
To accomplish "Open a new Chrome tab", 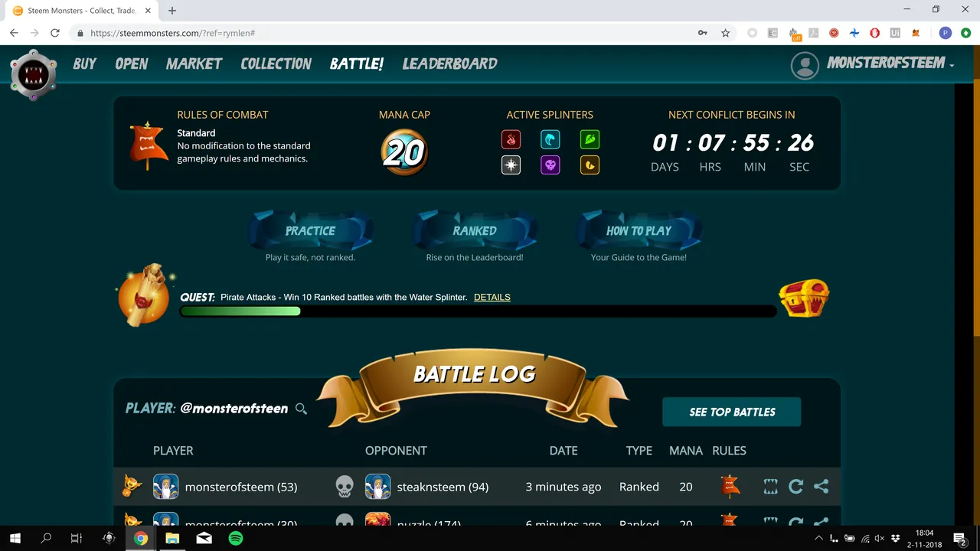I will tap(172, 11).
